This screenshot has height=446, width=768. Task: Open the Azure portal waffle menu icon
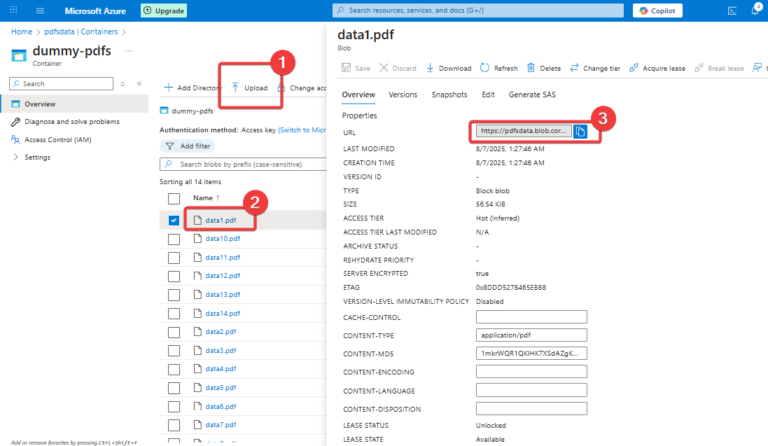(14, 10)
